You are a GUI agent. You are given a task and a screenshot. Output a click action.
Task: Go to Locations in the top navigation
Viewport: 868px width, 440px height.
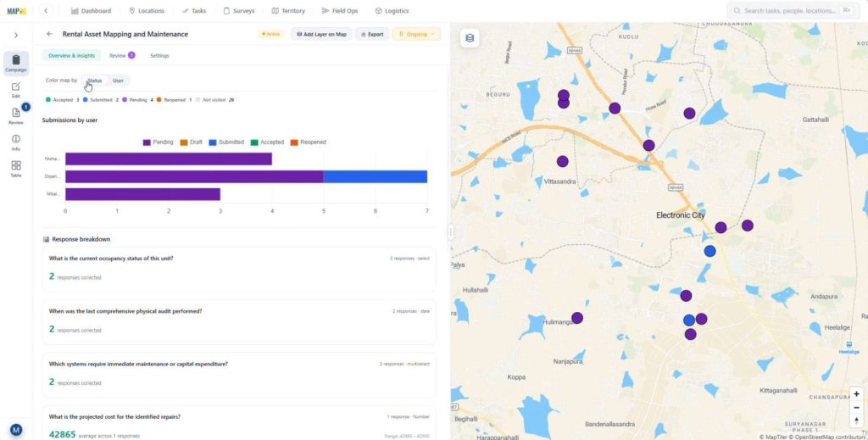tap(147, 10)
